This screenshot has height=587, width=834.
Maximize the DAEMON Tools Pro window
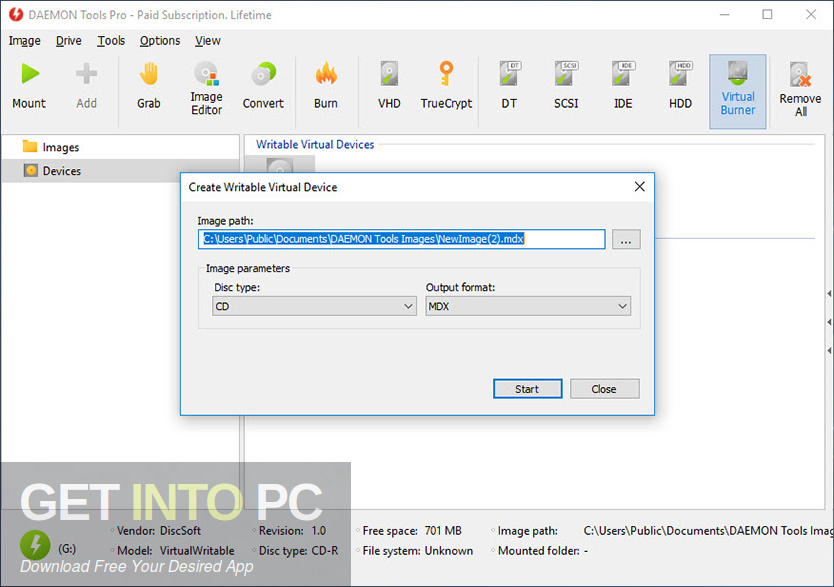pyautogui.click(x=767, y=14)
